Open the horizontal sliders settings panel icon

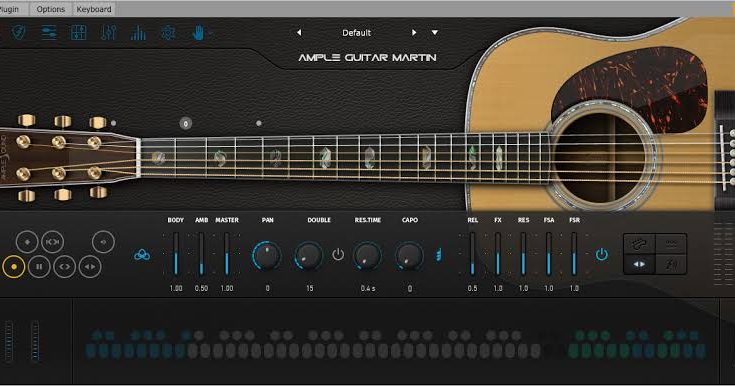(49, 32)
